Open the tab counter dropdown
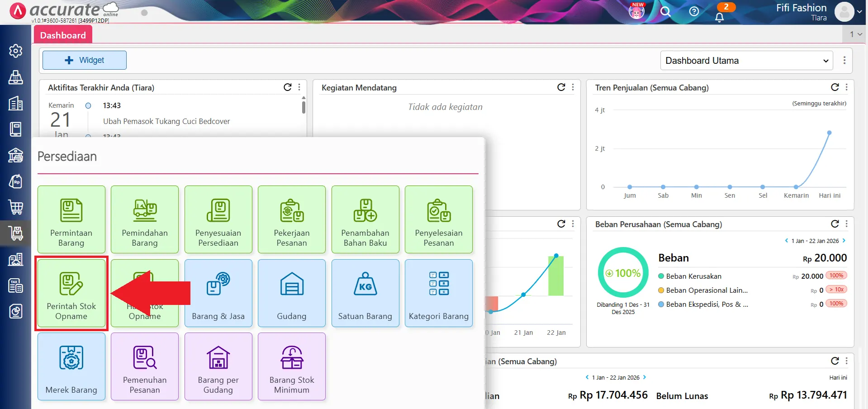This screenshot has height=409, width=868. pyautogui.click(x=855, y=34)
